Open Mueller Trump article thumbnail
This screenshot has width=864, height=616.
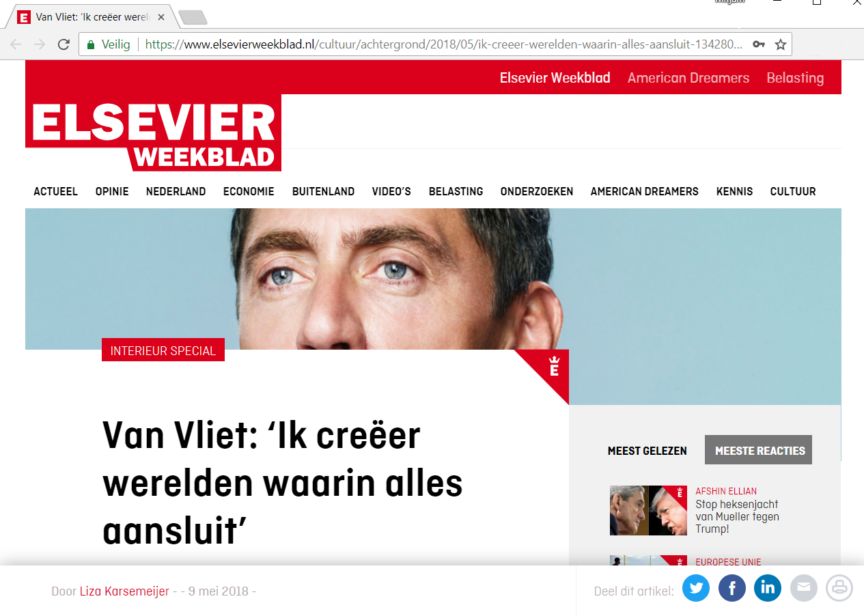pos(648,510)
